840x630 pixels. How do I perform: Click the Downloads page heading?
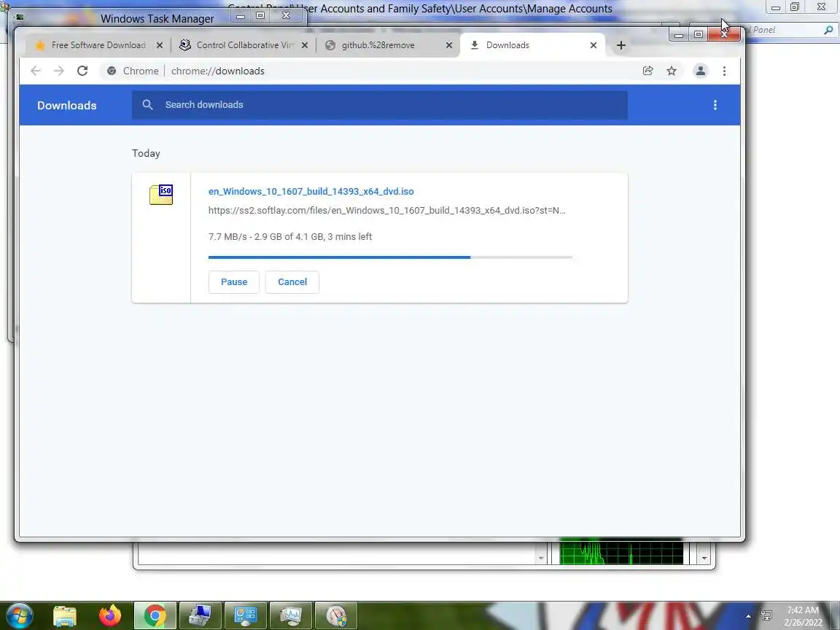click(x=67, y=106)
